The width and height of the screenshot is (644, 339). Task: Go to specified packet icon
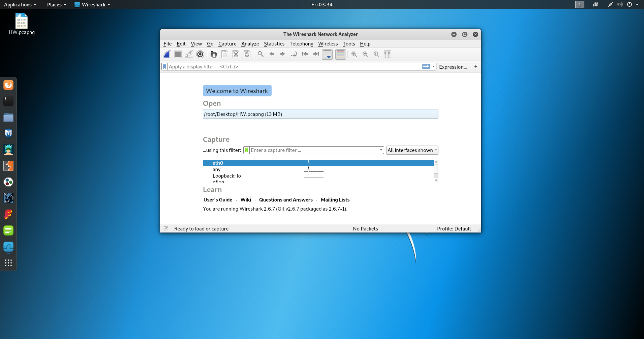[294, 54]
